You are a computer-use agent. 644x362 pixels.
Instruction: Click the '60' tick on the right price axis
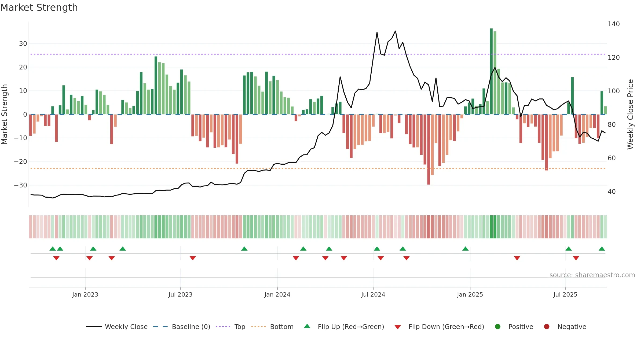612,158
